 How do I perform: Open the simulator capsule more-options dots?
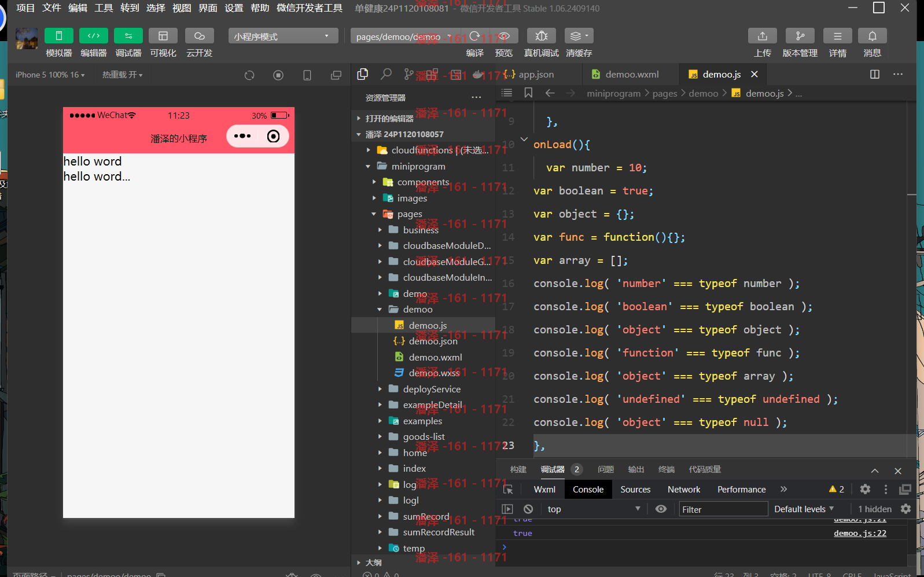tap(242, 136)
